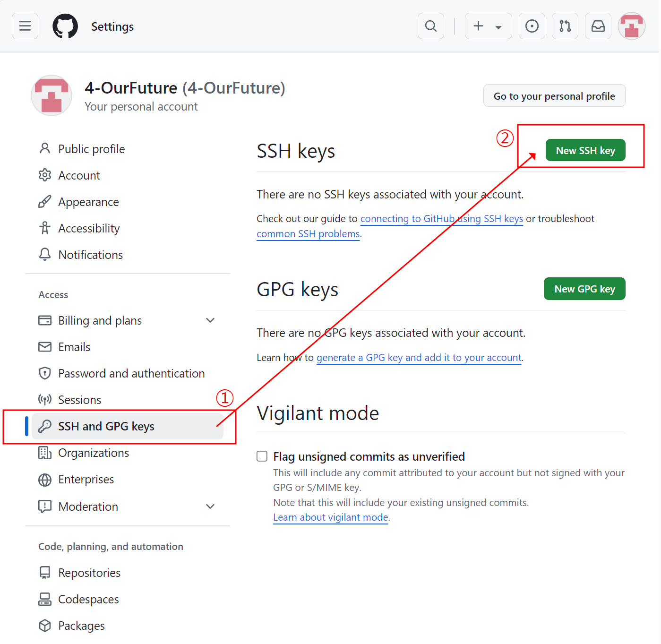Click the Repositories repo icon
This screenshot has height=644, width=661.
(x=45, y=573)
